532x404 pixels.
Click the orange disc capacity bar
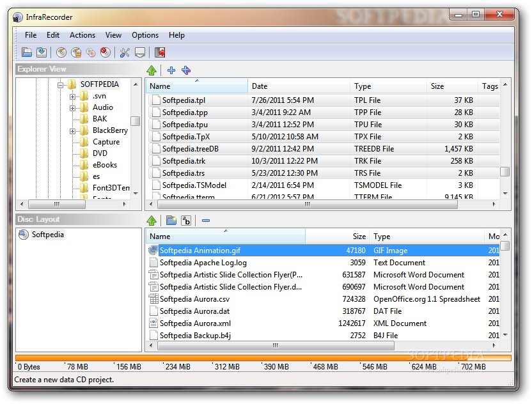[263, 357]
